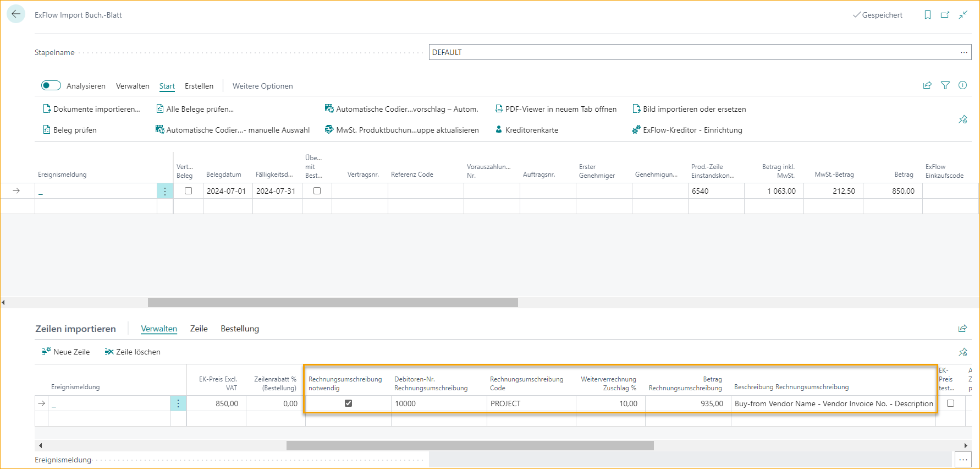Click the share icon in the top toolbar
Screen dimensions: 980x469
pyautogui.click(x=927, y=85)
